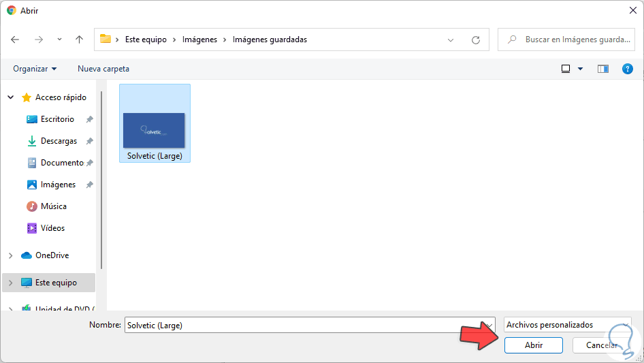
Task: Click the pin icon beside Documentos
Action: [90, 163]
